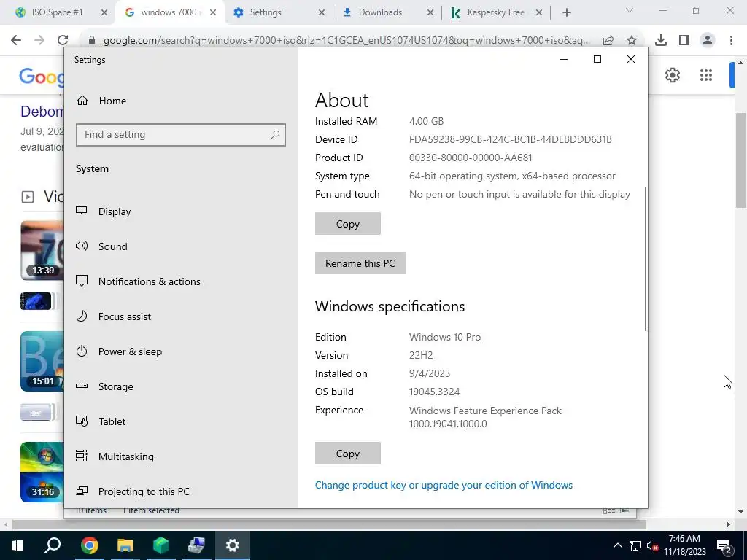Switch to Kaspersky Free tab
The image size is (747, 560).
tap(495, 12)
